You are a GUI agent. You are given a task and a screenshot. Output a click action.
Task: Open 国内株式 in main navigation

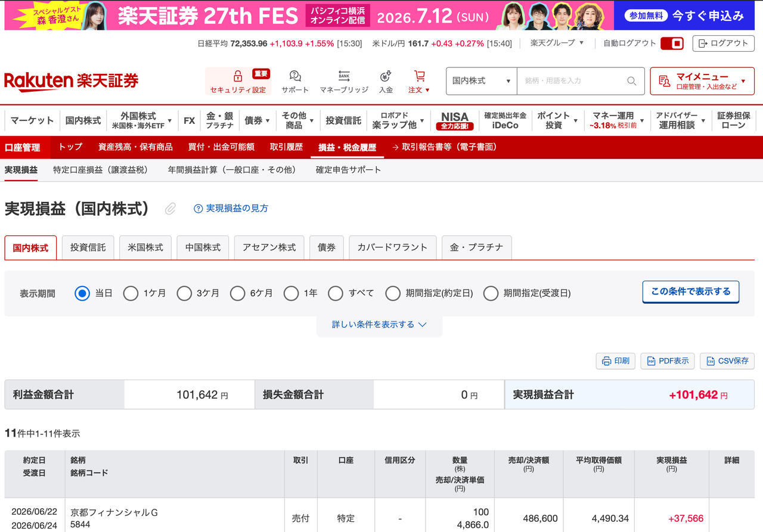83,120
